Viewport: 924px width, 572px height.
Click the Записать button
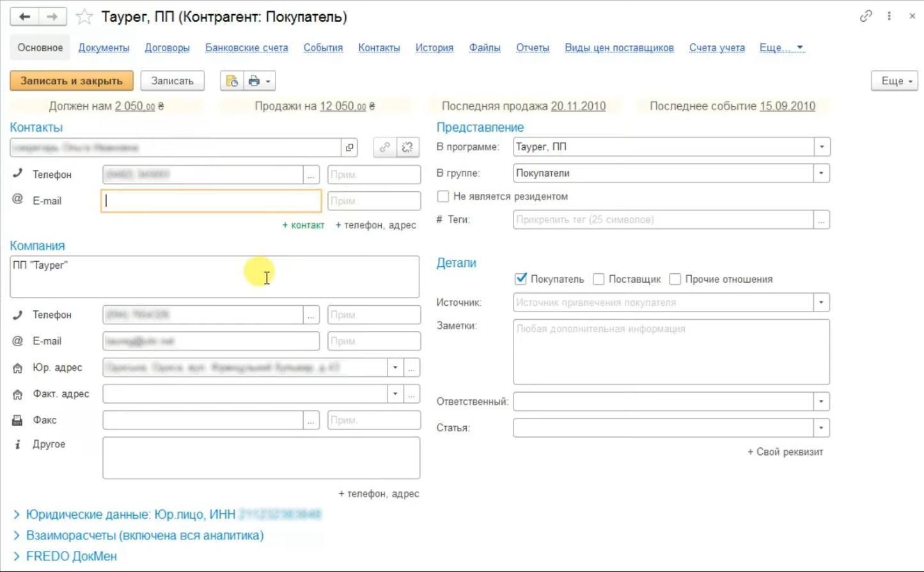[173, 81]
